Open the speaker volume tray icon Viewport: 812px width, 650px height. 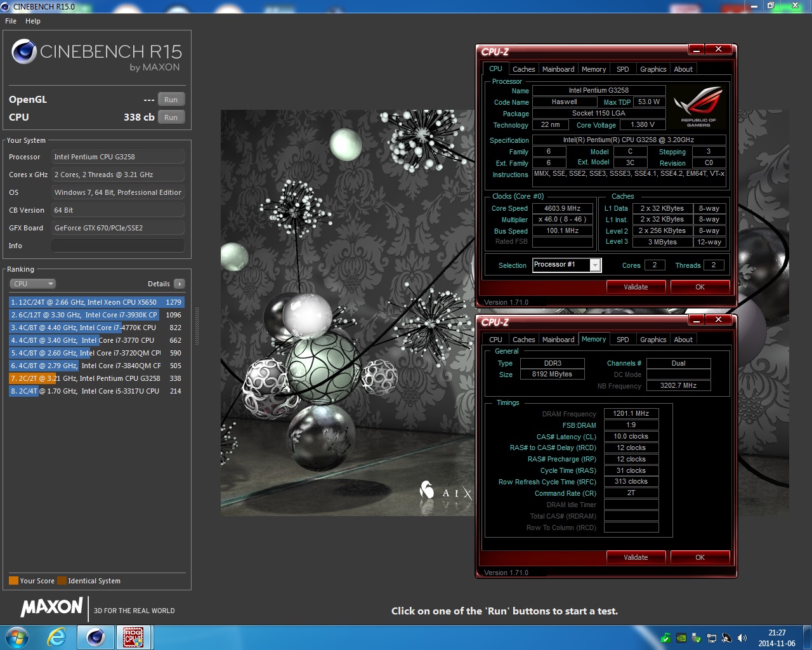tap(742, 638)
